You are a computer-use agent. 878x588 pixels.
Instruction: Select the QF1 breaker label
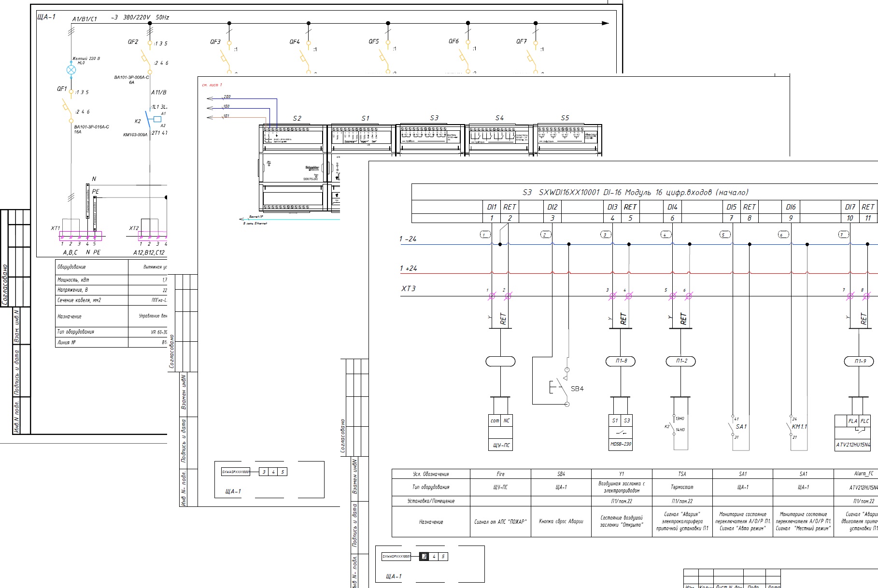(62, 89)
